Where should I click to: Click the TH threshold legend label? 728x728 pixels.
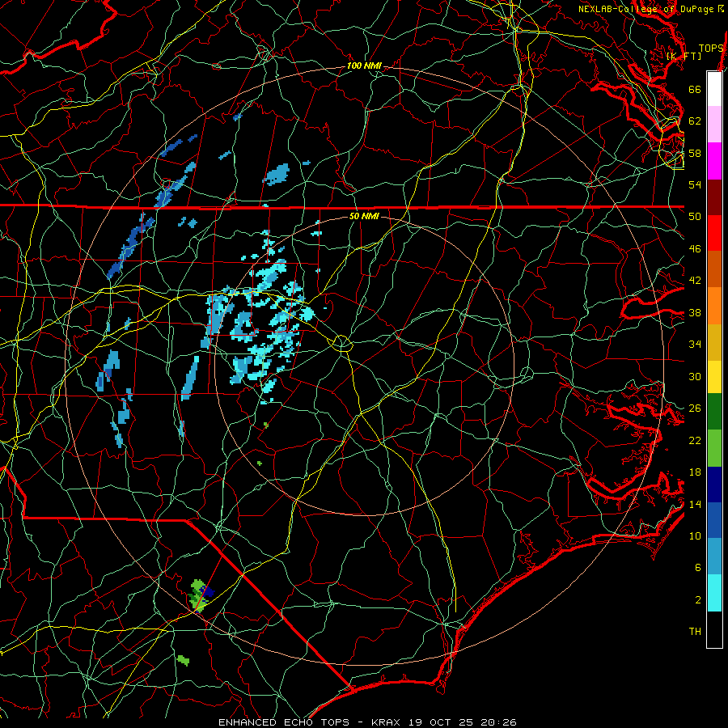point(695,632)
